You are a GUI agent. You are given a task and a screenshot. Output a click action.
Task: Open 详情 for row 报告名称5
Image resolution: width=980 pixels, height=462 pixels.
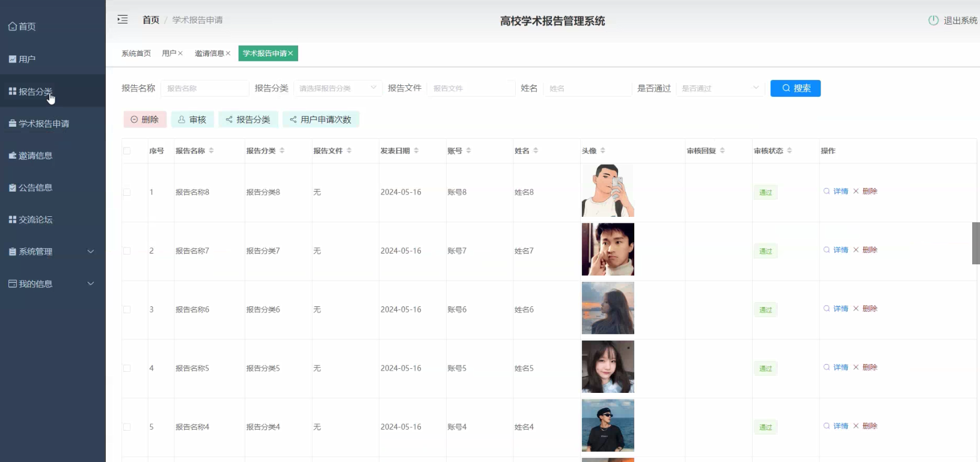point(836,367)
